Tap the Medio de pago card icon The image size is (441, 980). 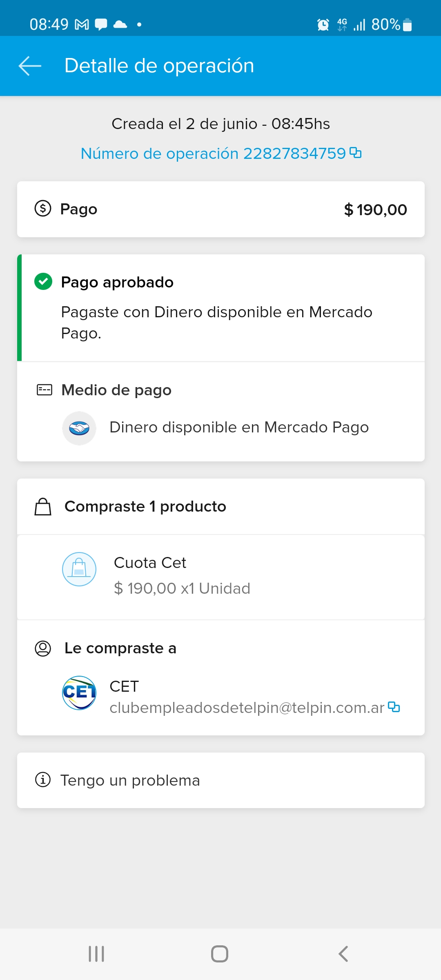44,390
